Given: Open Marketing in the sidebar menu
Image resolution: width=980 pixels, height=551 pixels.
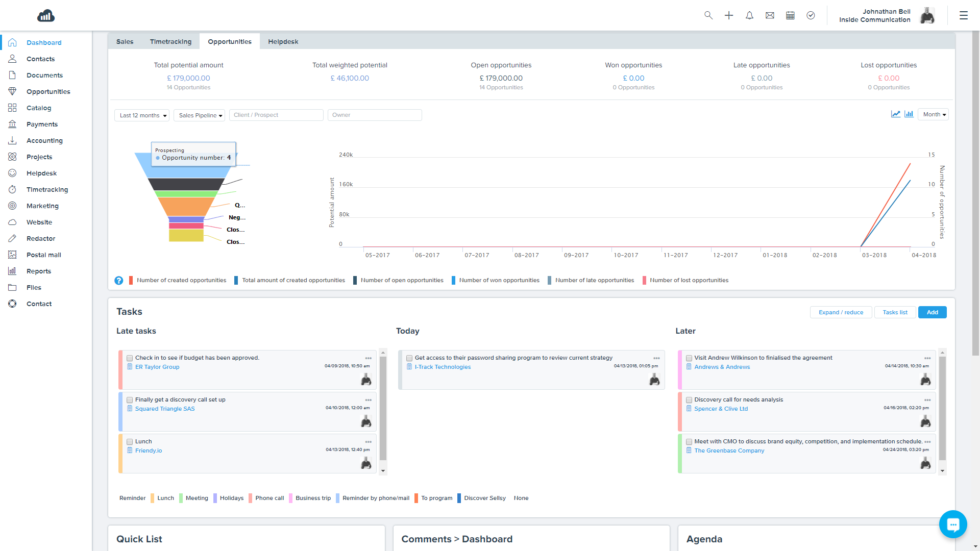Looking at the screenshot, I should [x=42, y=206].
